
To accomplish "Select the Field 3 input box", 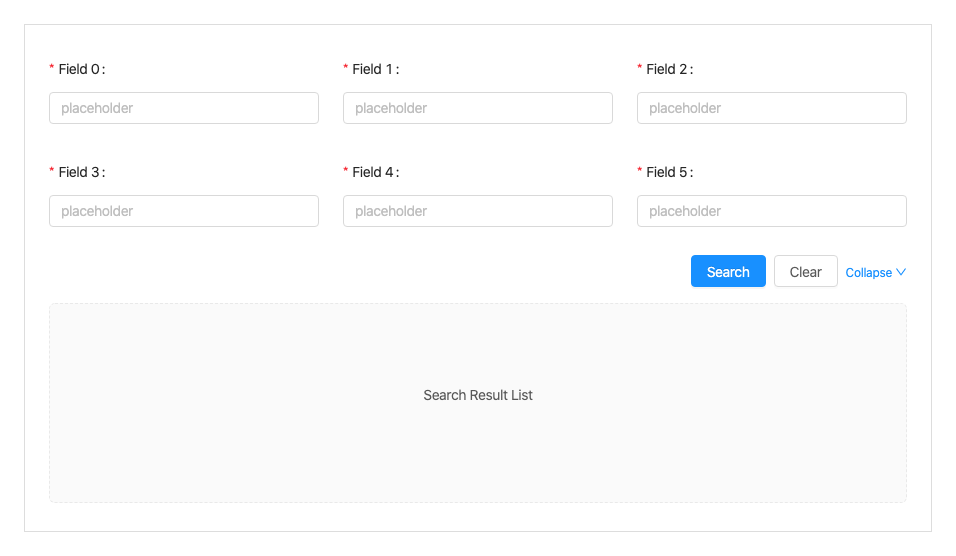I will click(x=184, y=211).
